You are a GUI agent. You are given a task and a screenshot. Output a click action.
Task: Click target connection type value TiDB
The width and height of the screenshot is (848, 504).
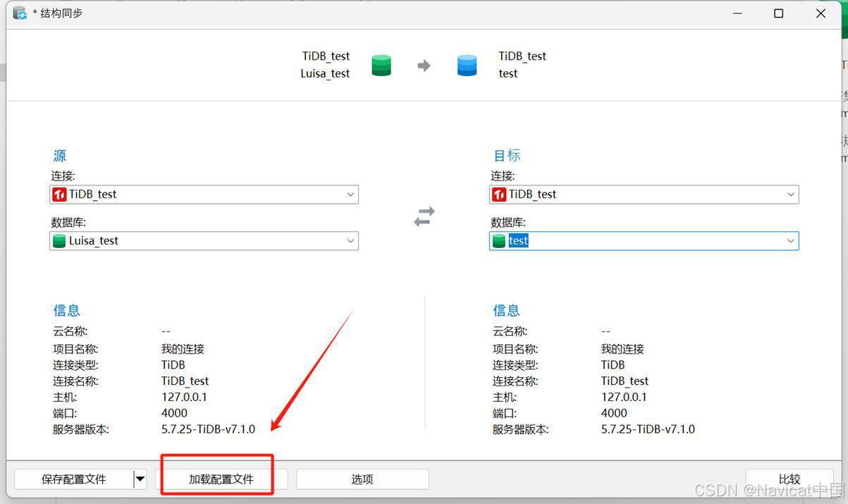coord(613,365)
